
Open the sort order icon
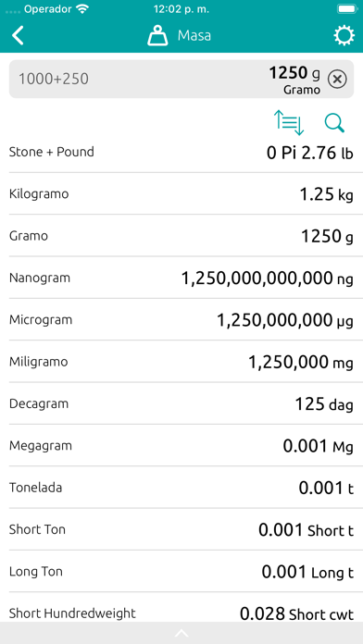click(289, 123)
